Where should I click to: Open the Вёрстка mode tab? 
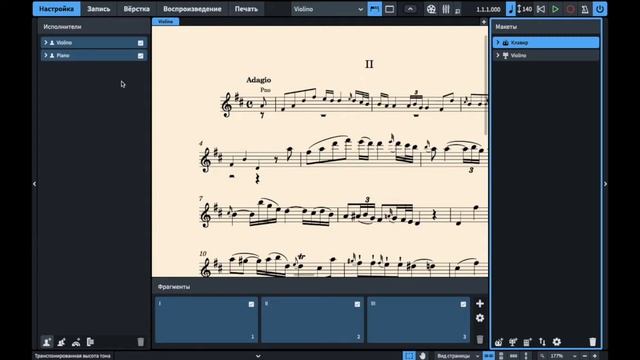point(137,9)
